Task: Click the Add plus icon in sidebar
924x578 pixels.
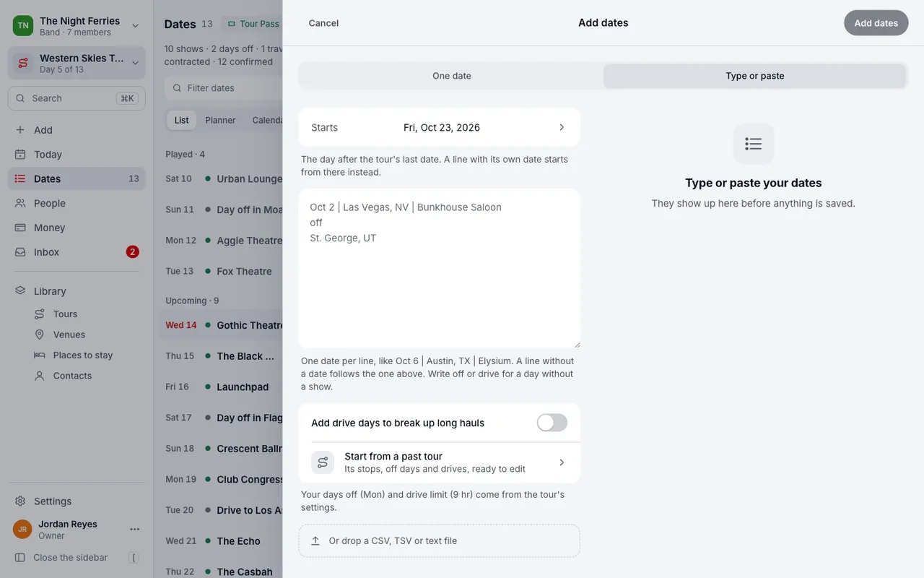Action: 20,130
